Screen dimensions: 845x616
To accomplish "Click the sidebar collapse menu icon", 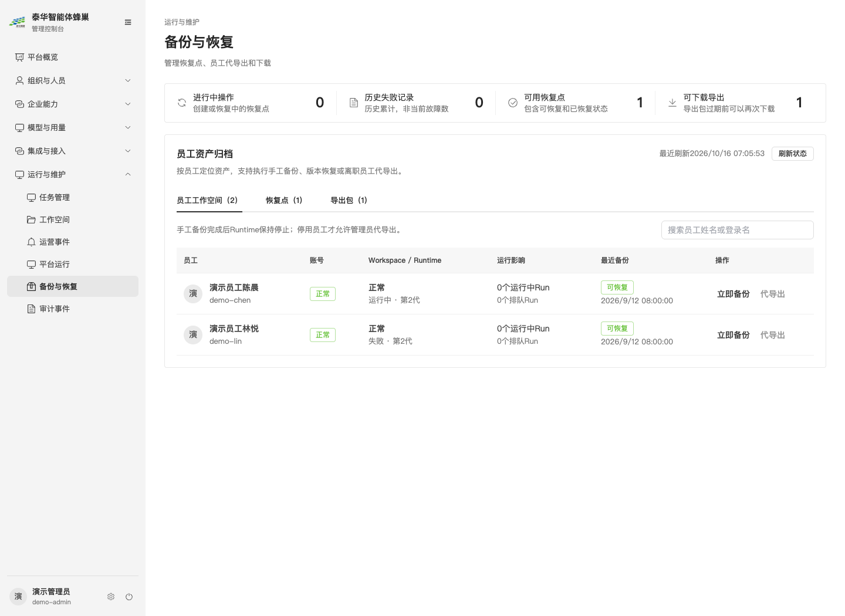I will [128, 22].
